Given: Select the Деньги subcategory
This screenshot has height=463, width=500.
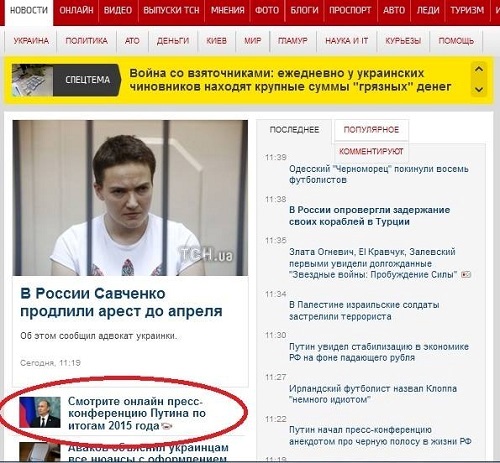Looking at the screenshot, I should click(x=173, y=41).
